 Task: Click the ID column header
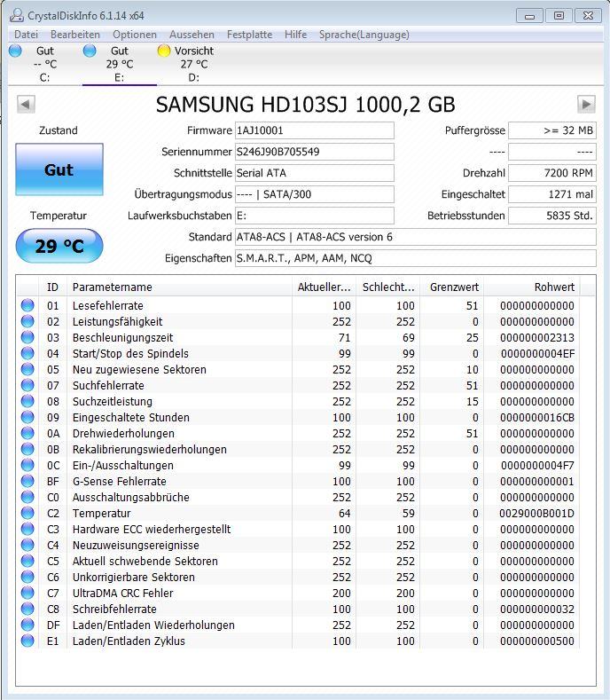[52, 287]
